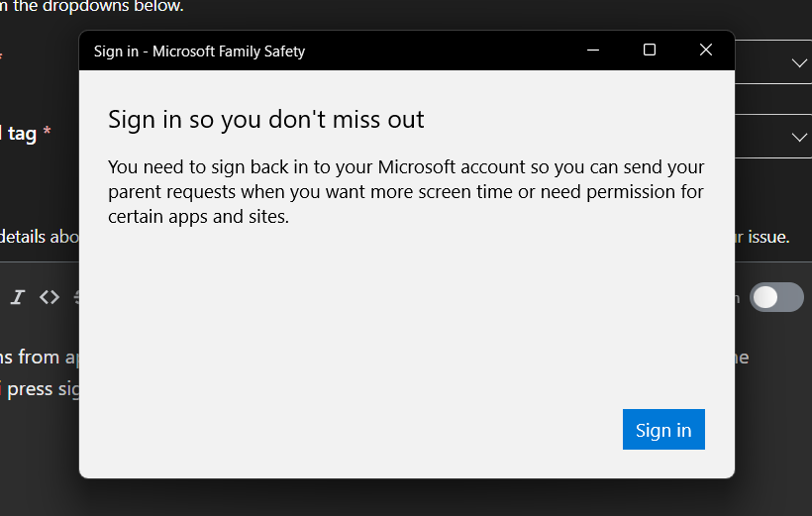Toggle the switch in the background editor
The image size is (812, 516).
(x=776, y=297)
